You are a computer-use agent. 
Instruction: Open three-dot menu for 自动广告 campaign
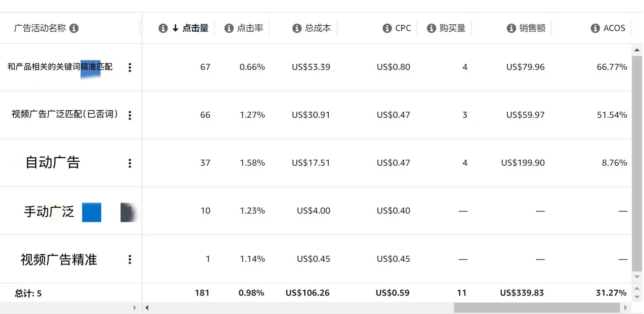coord(130,163)
